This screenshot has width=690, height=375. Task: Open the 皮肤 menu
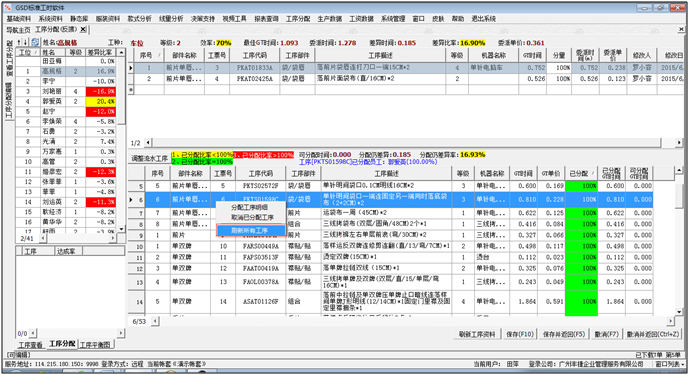click(x=438, y=18)
